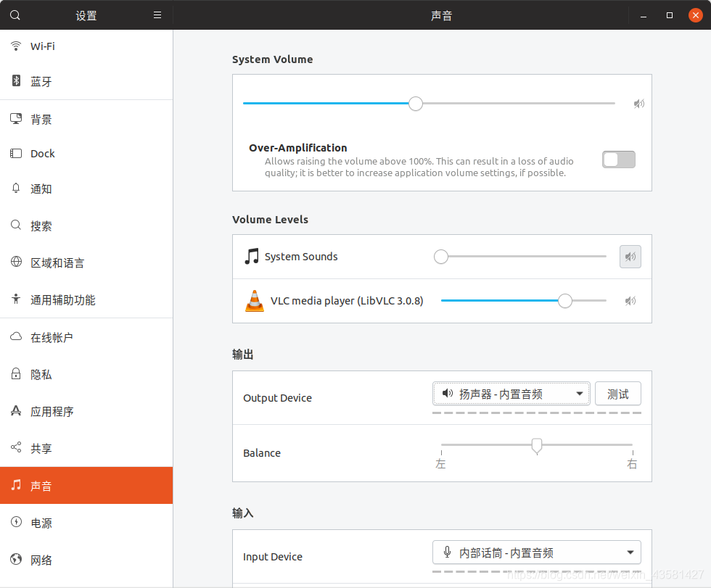Mute VLC media player via speaker icon

(630, 301)
